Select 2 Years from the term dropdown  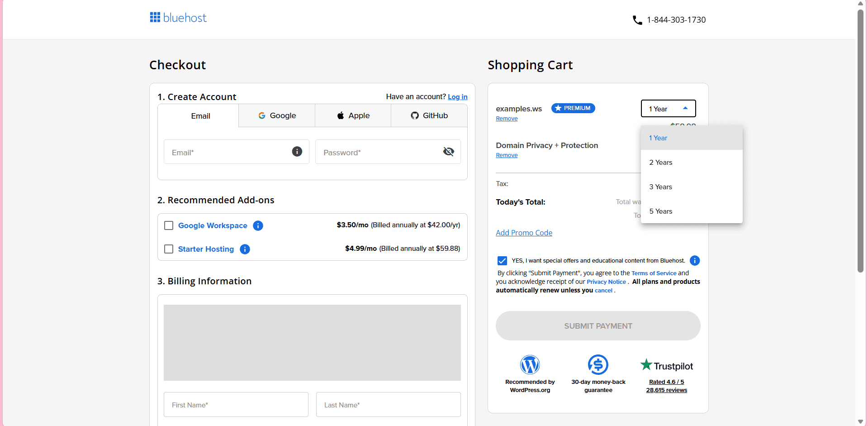[661, 162]
